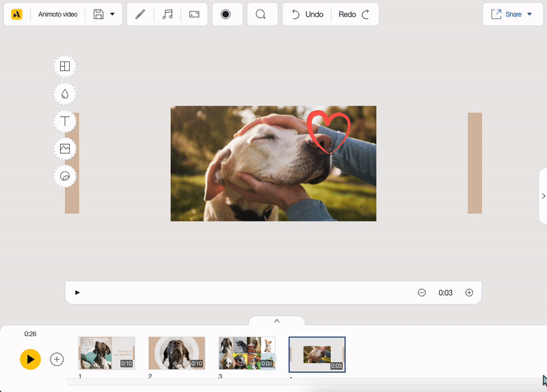Select timeline block 3 collage thumbnail
This screenshot has height=392, width=547.
coord(247,353)
